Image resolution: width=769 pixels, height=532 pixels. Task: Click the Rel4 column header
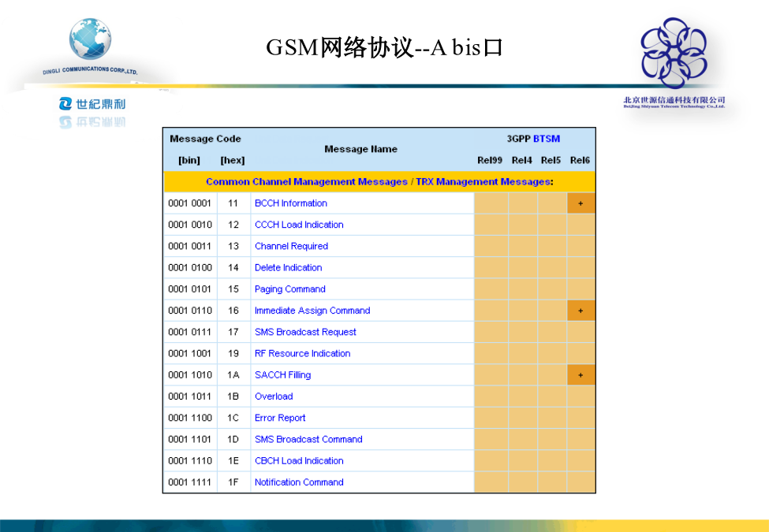click(522, 160)
